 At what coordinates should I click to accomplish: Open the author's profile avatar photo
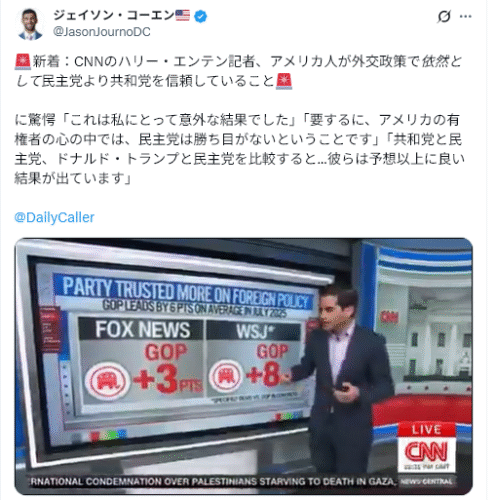click(x=30, y=24)
